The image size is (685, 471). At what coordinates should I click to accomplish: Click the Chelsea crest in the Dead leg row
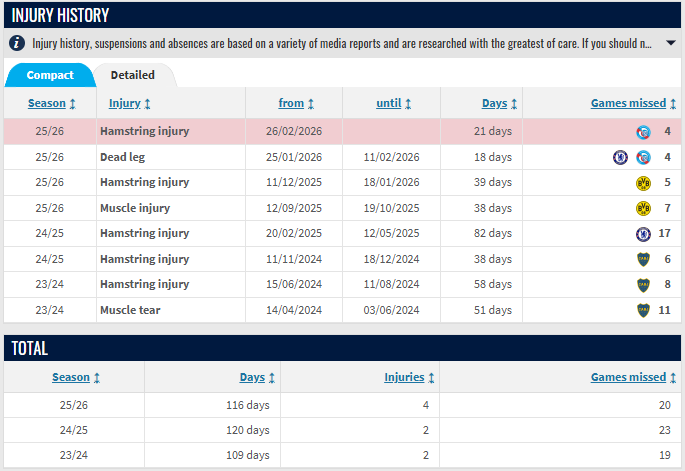620,157
